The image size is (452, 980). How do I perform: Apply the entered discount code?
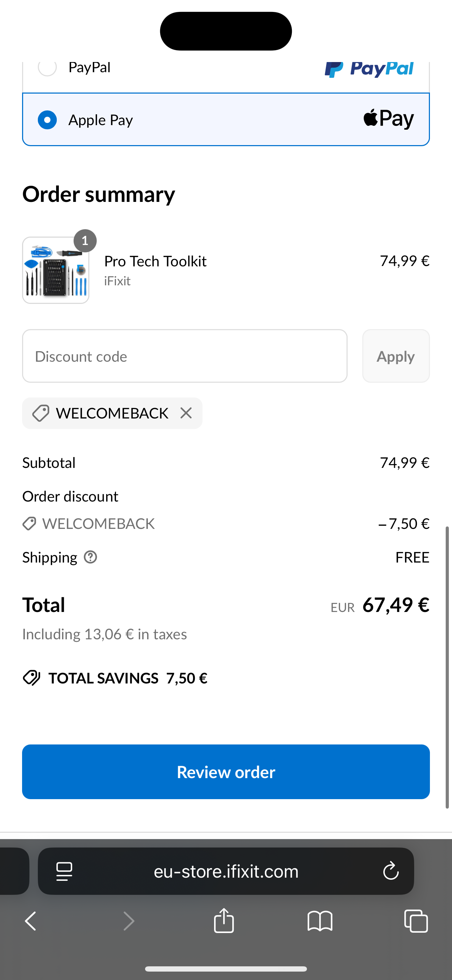point(396,356)
